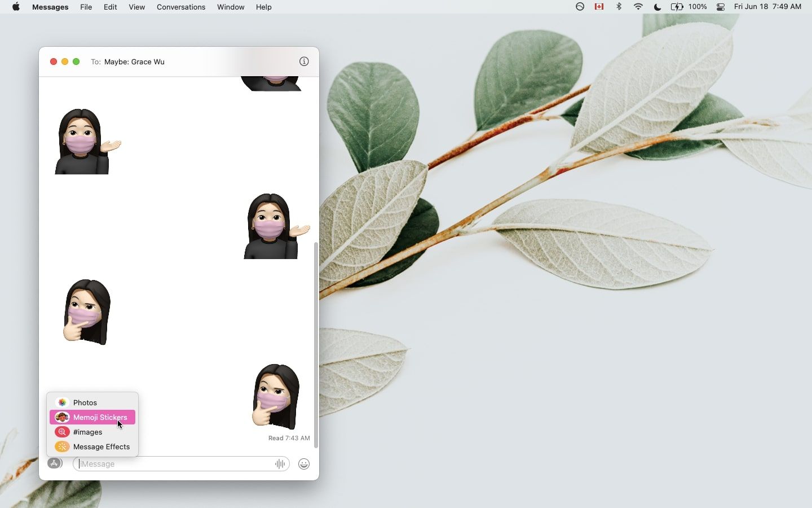Open the Window menu in Messages
Viewport: 812px width, 508px height.
coord(230,7)
